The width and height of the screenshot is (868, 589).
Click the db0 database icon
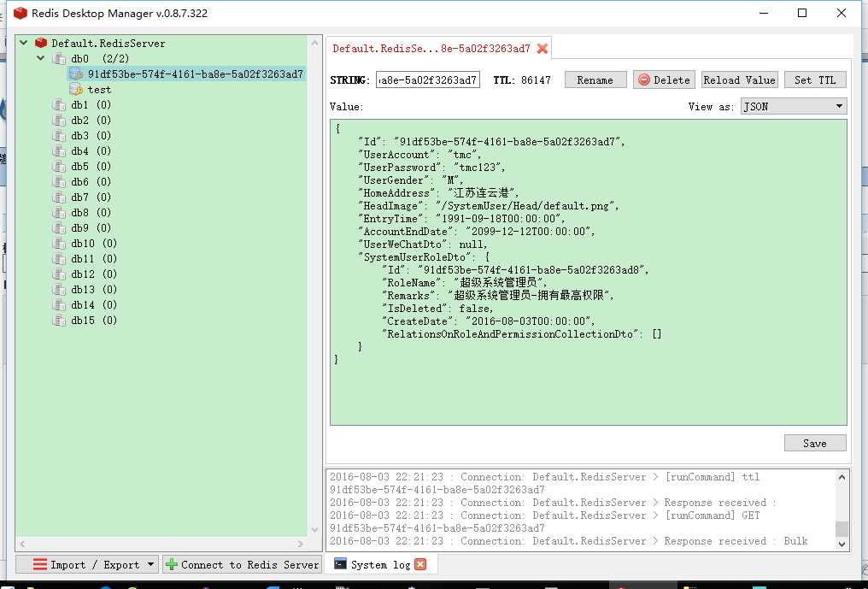click(59, 58)
